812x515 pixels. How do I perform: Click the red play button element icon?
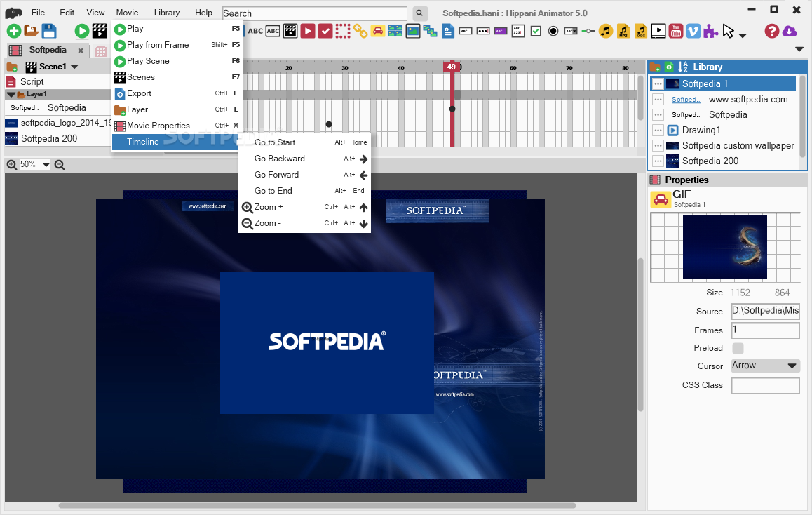coord(308,31)
